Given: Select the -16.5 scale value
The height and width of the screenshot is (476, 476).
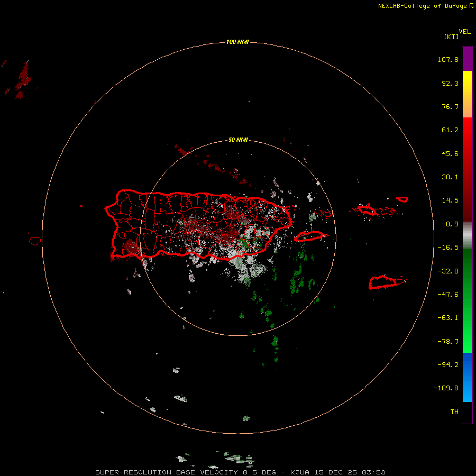Looking at the screenshot, I should coord(448,248).
